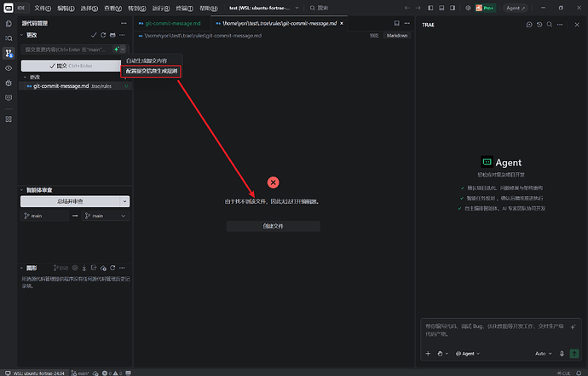Open more actions for 源代码管理 panel
This screenshot has height=376, width=588.
click(x=124, y=23)
